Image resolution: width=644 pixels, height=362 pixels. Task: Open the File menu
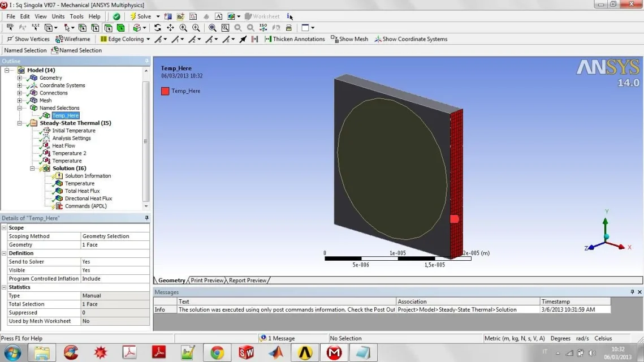(x=11, y=16)
